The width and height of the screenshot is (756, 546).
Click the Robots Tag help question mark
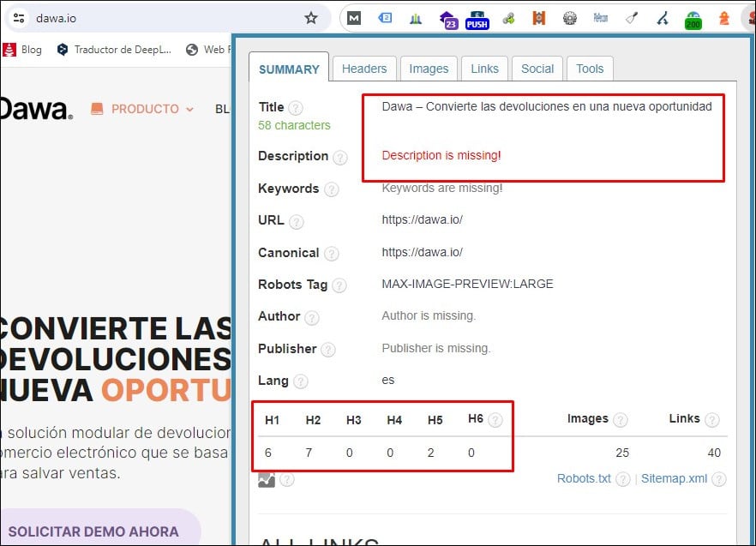tap(339, 285)
